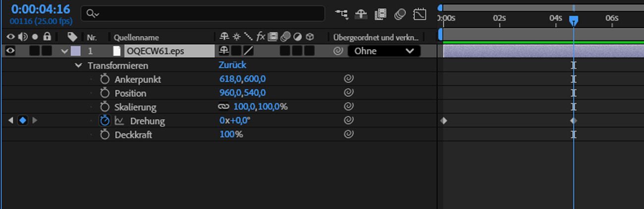Viewport: 644px width, 209px height.
Task: Click graph editor icon next to Drehung
Action: pyautogui.click(x=119, y=121)
